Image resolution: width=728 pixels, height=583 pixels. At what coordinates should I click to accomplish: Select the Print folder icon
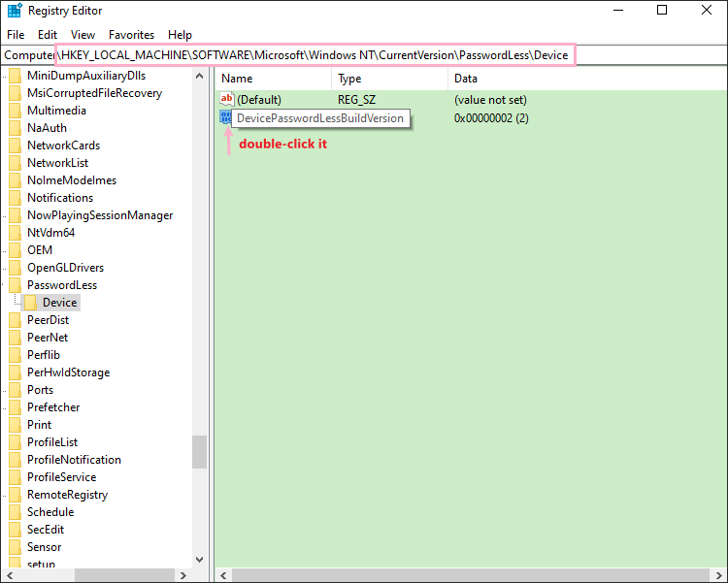15,425
